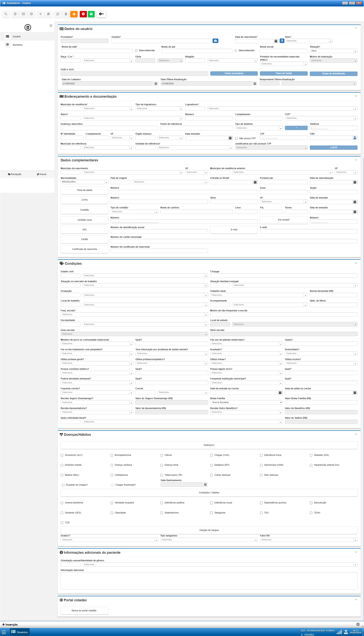Open calendar for Data de nascimento
Viewport: 364px width, 636px height.
(x=276, y=41)
